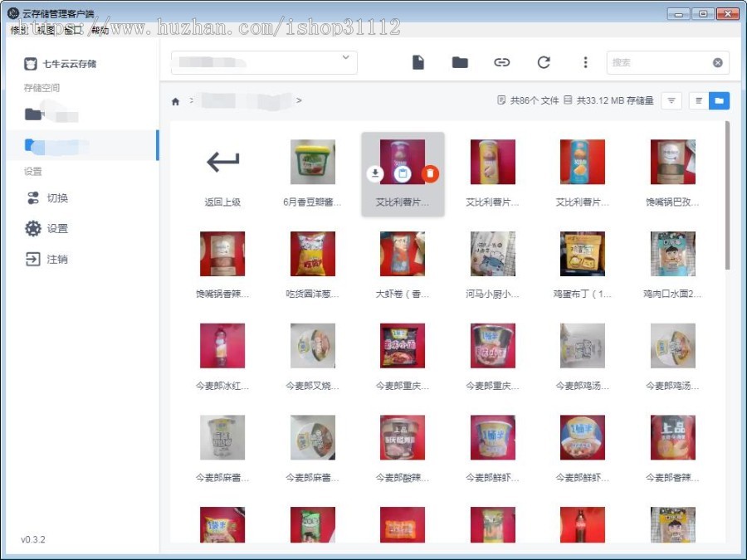Click the 七牛云云存储 logo icon
747x560 pixels.
tap(31, 64)
